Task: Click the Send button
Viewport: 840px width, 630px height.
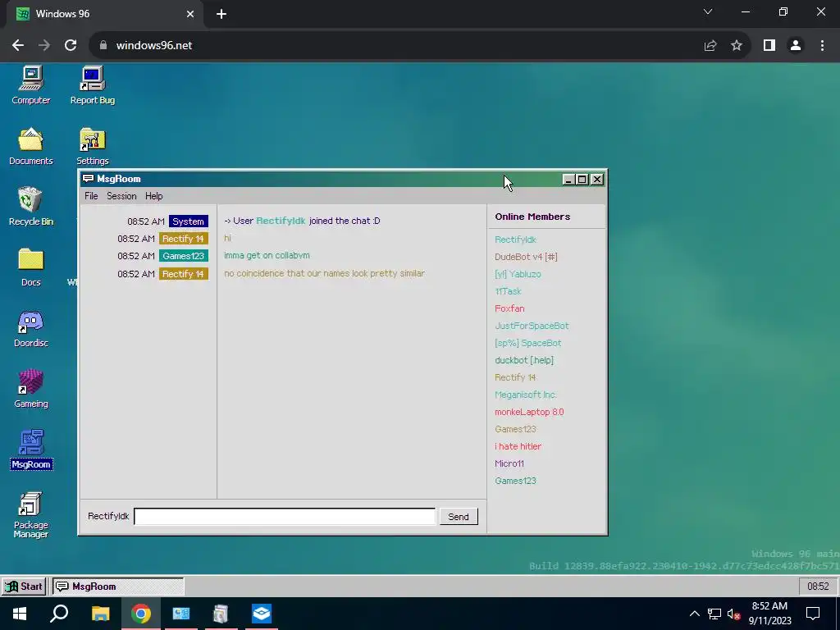Action: click(x=459, y=517)
